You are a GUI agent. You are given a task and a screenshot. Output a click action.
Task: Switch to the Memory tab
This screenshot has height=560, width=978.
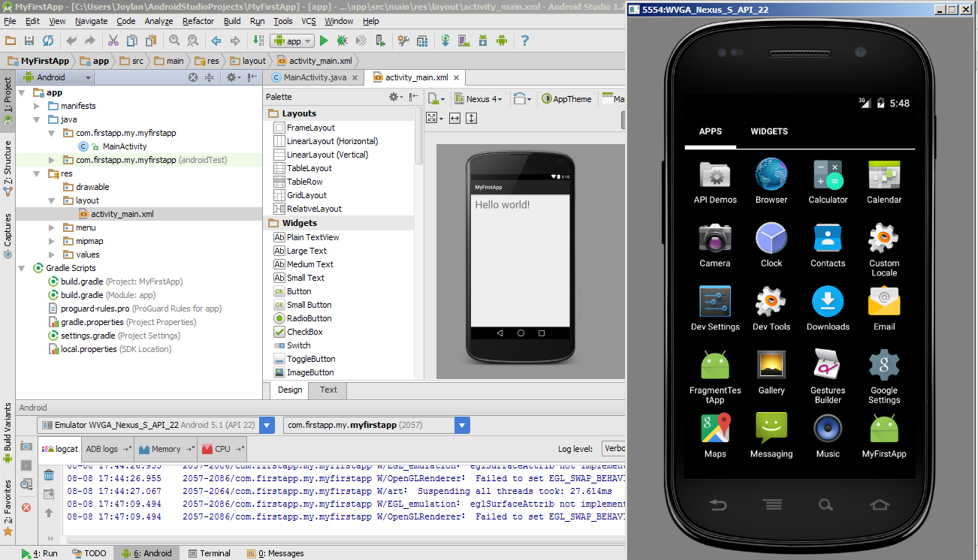coord(166,449)
